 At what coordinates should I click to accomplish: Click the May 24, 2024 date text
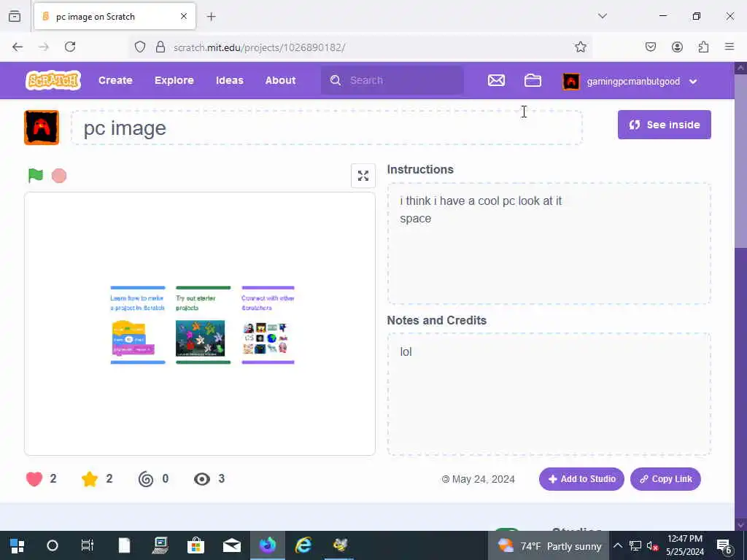click(483, 479)
